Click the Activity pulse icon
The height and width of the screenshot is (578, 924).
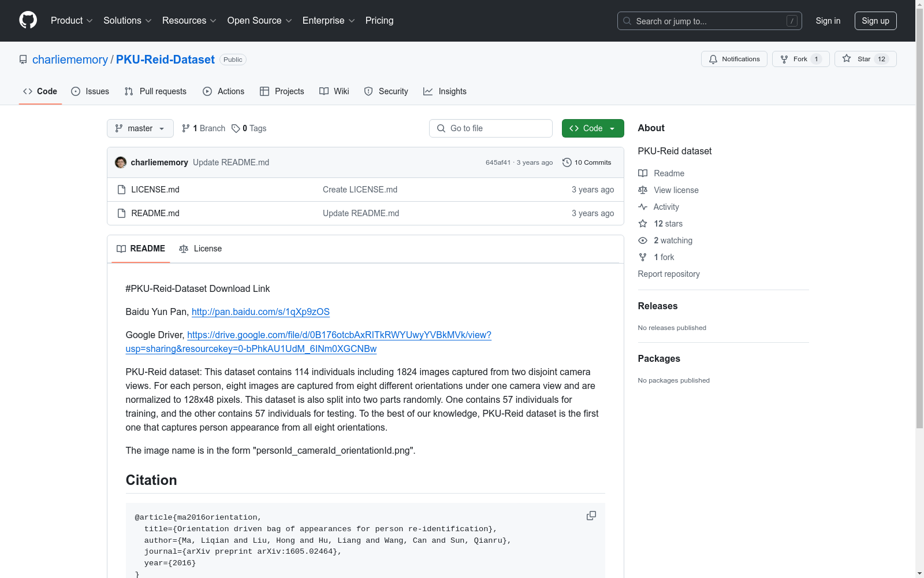(x=643, y=207)
